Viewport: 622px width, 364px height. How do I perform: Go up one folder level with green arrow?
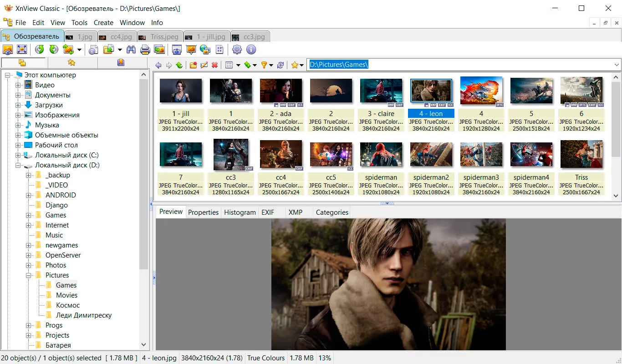click(179, 65)
